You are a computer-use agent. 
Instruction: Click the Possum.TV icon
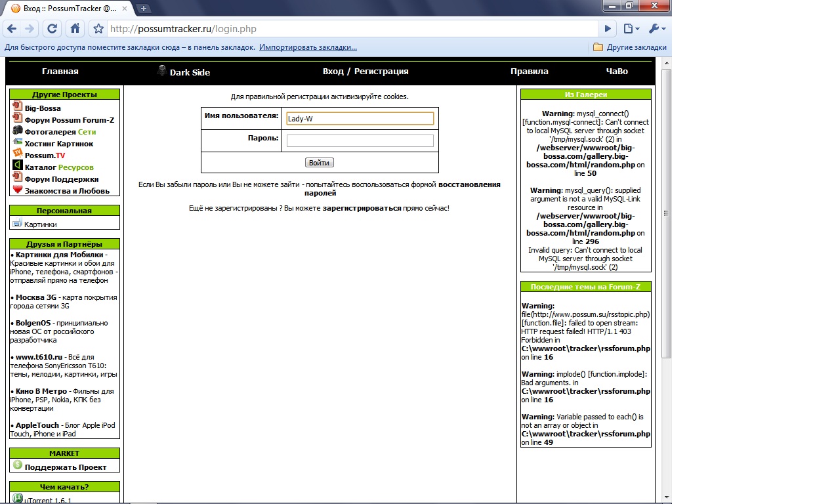pos(18,154)
